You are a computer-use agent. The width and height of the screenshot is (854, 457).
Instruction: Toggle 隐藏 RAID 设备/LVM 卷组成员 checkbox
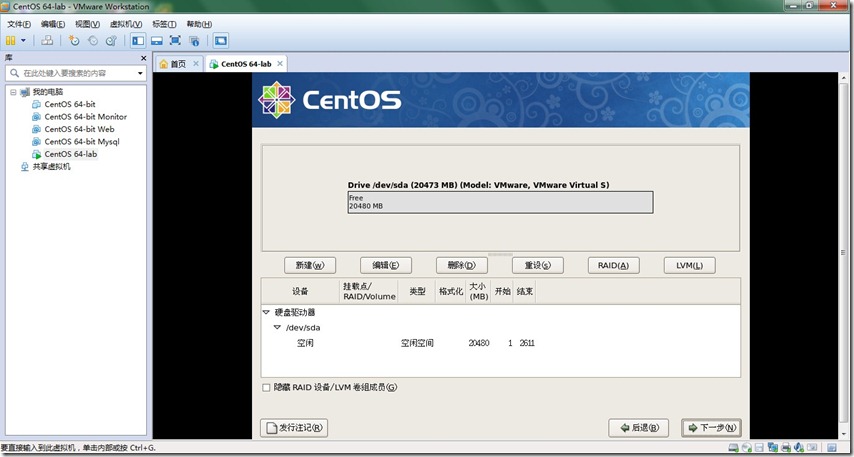point(266,388)
